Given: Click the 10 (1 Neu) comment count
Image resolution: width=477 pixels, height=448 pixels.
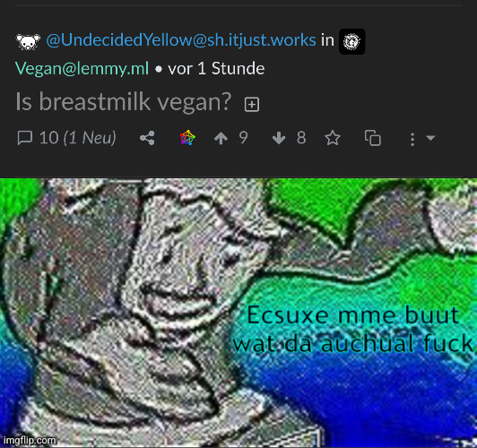Looking at the screenshot, I should pyautogui.click(x=78, y=138).
